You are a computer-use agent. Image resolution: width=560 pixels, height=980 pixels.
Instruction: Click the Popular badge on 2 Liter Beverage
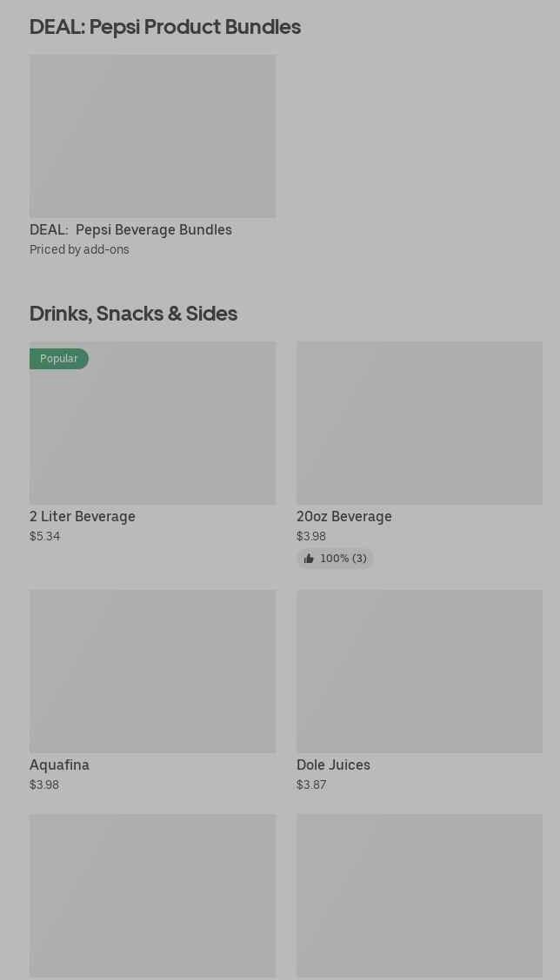(x=59, y=359)
